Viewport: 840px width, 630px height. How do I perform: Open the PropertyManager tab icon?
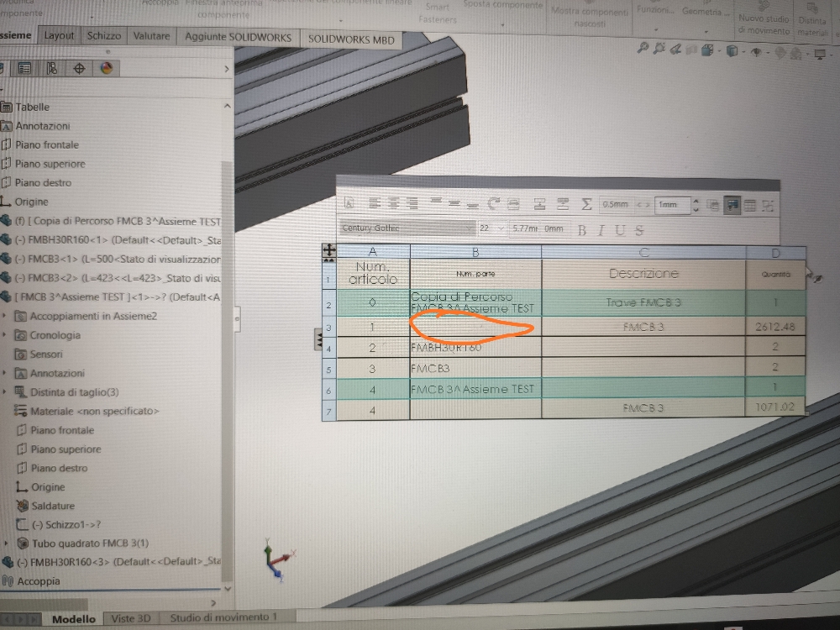tap(24, 68)
